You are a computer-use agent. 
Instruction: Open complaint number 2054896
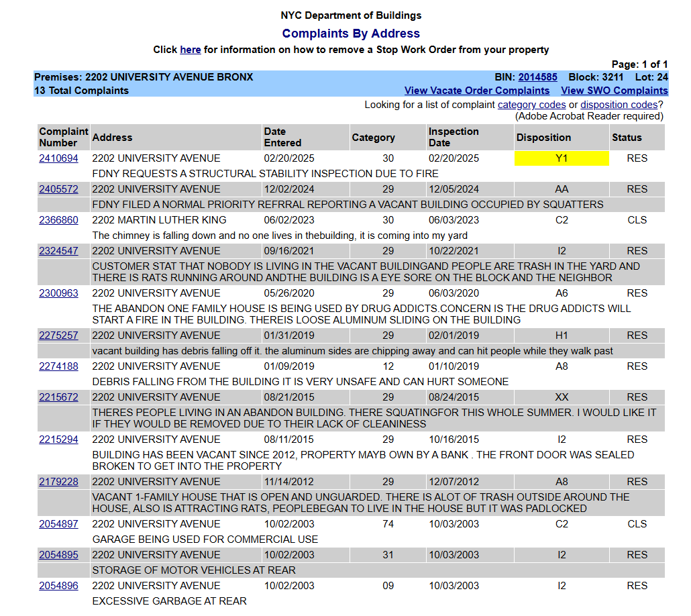click(58, 586)
